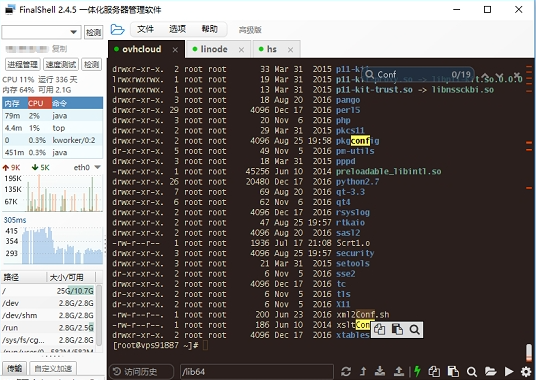Select the /dev/shm disk row
The height and width of the screenshot is (380, 536).
(x=48, y=315)
